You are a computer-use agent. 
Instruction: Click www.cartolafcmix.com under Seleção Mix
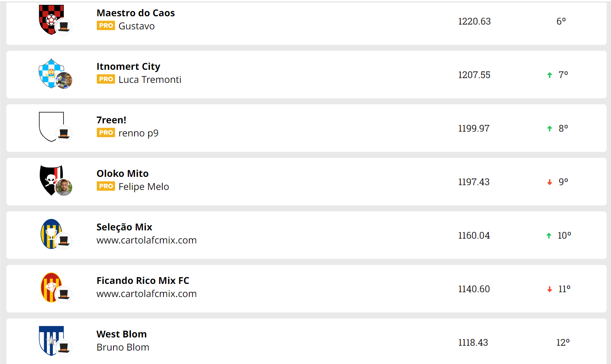coord(147,240)
